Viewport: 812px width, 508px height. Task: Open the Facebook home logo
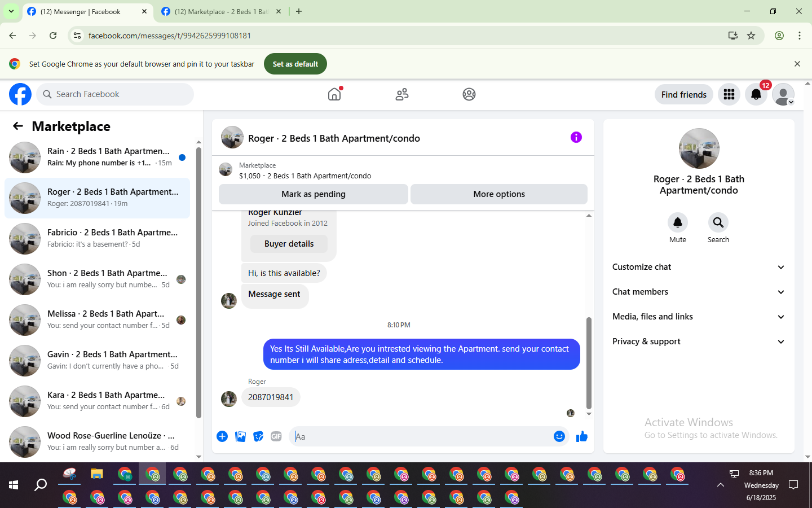coord(20,94)
